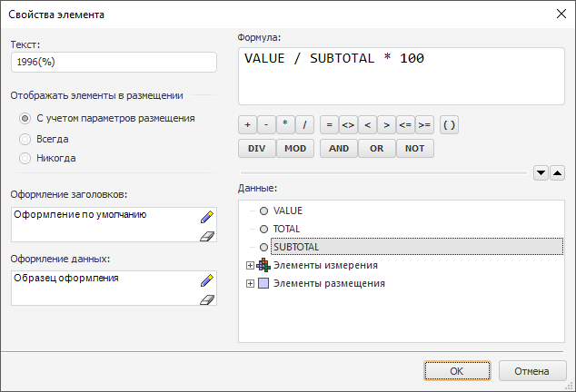576x392 pixels.
Task: Confirm with the OK button
Action: [457, 371]
